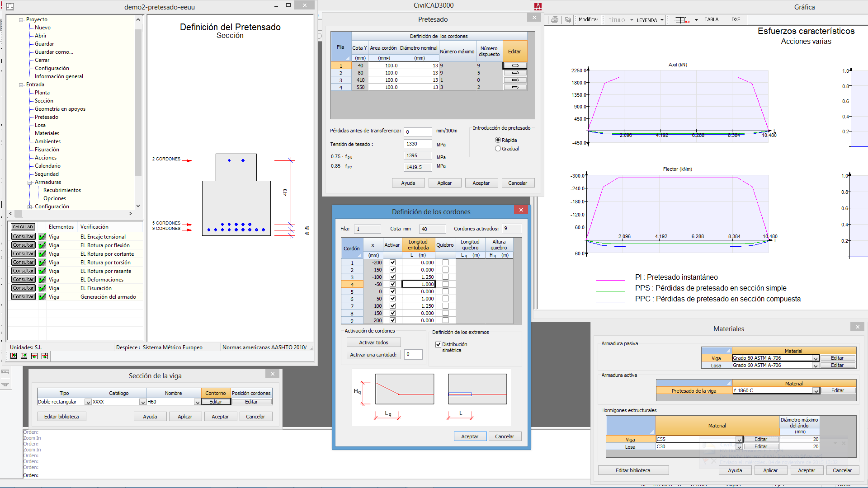Toggle the Distribución simétrica checkbox
Viewport: 868px width, 488px height.
438,344
